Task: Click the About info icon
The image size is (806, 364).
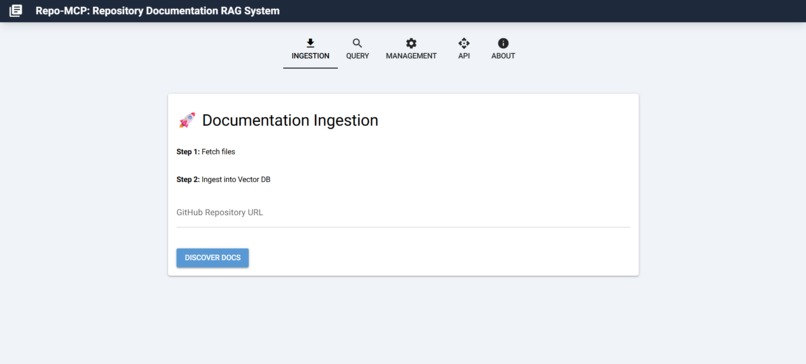Action: 503,43
